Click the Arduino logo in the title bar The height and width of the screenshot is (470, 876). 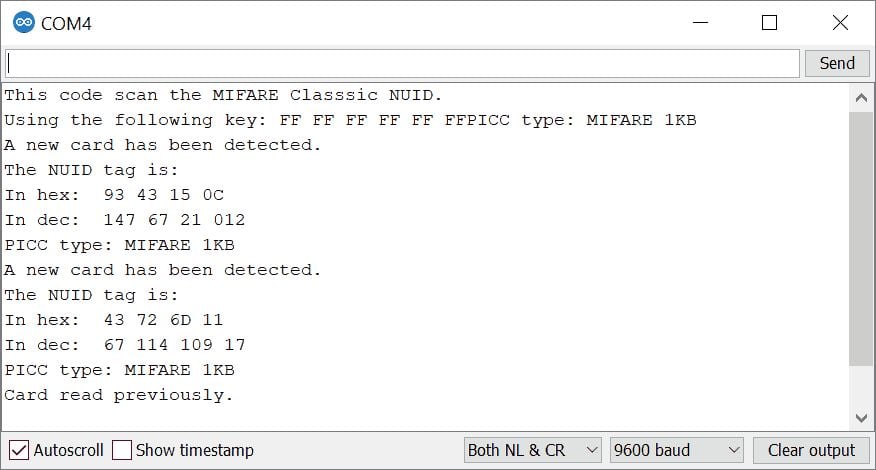coord(23,23)
